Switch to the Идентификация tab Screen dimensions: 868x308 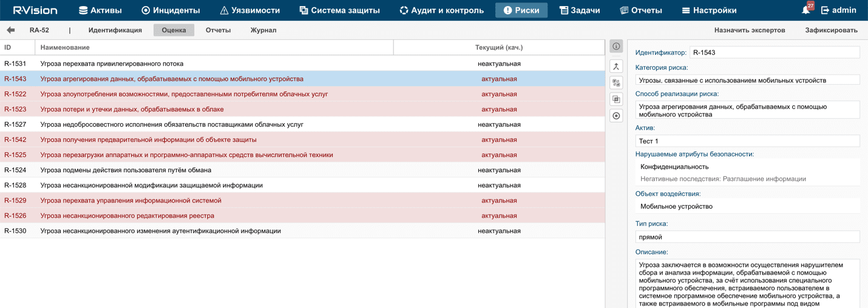click(x=115, y=30)
